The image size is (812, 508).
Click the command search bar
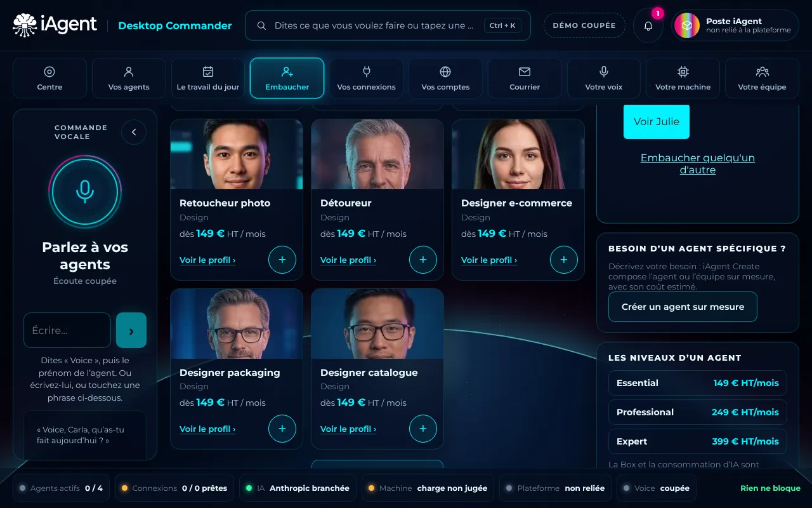[388, 26]
